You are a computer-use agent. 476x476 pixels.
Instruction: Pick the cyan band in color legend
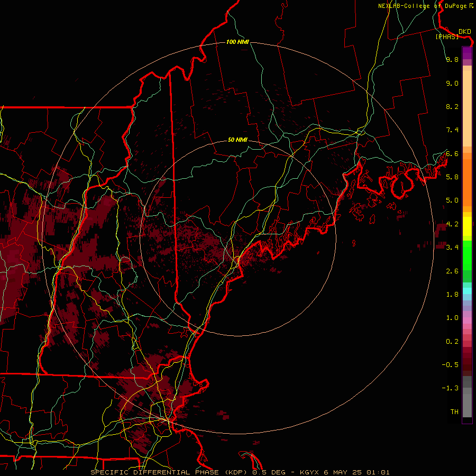(467, 291)
